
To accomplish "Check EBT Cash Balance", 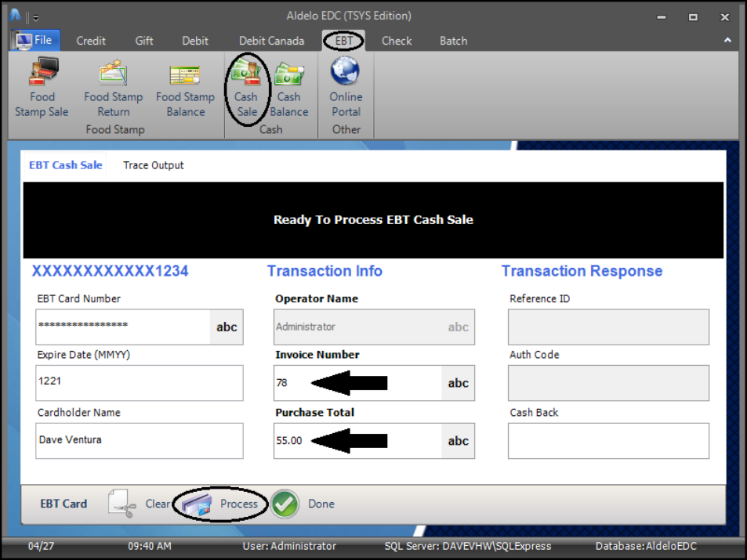I will [x=288, y=88].
